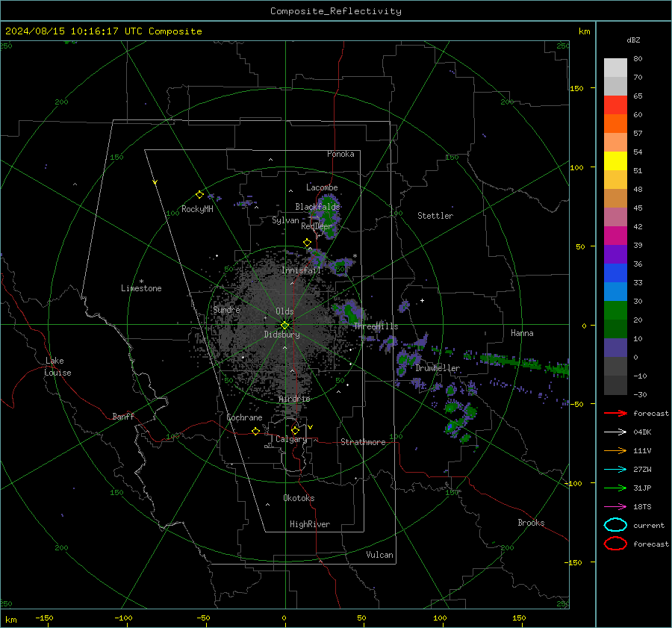672x628 pixels.
Task: Select dark green 10-20 dBZ swatch
Action: point(615,329)
